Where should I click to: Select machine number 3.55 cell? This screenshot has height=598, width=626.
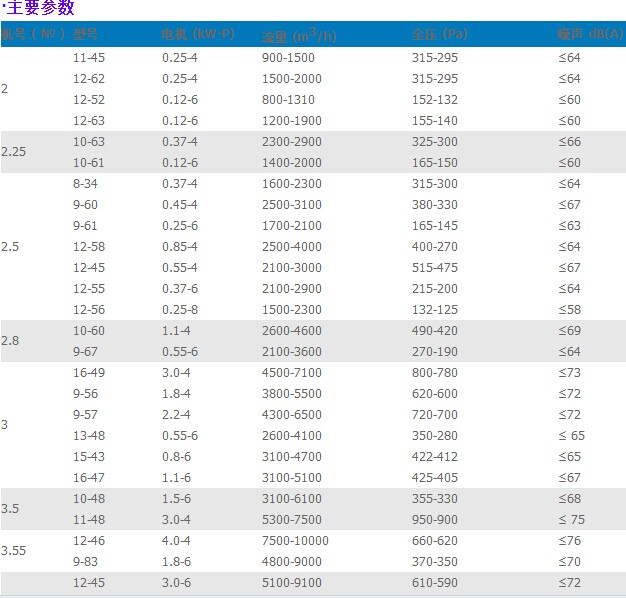pos(13,550)
